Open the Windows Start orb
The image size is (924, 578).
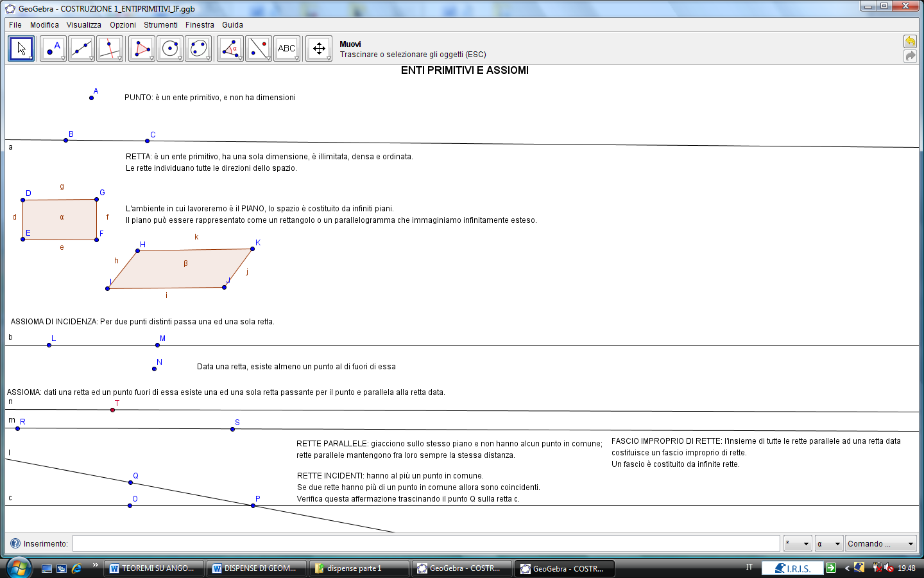coord(19,568)
